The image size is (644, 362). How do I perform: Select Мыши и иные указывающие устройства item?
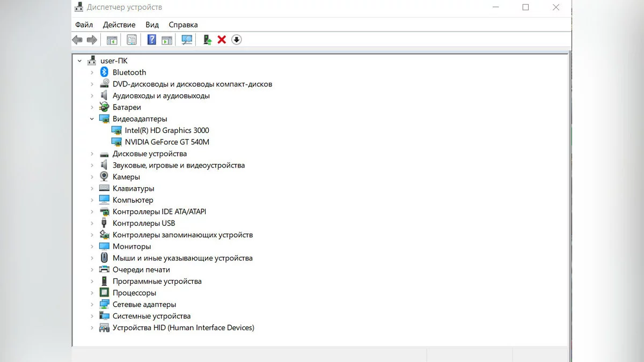(x=182, y=258)
